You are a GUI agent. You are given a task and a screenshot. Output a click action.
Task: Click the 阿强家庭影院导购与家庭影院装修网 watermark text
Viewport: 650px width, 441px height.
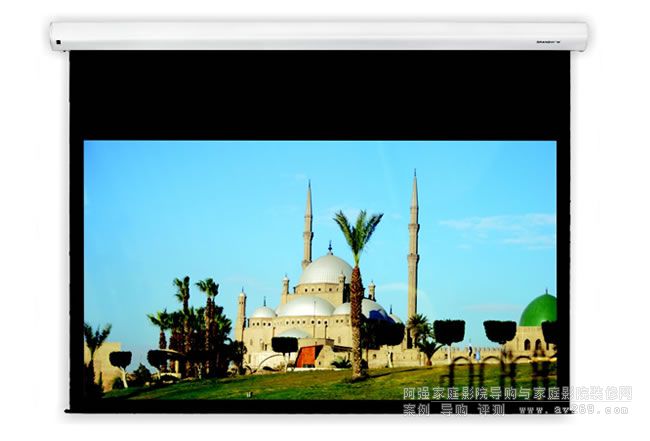516,393
